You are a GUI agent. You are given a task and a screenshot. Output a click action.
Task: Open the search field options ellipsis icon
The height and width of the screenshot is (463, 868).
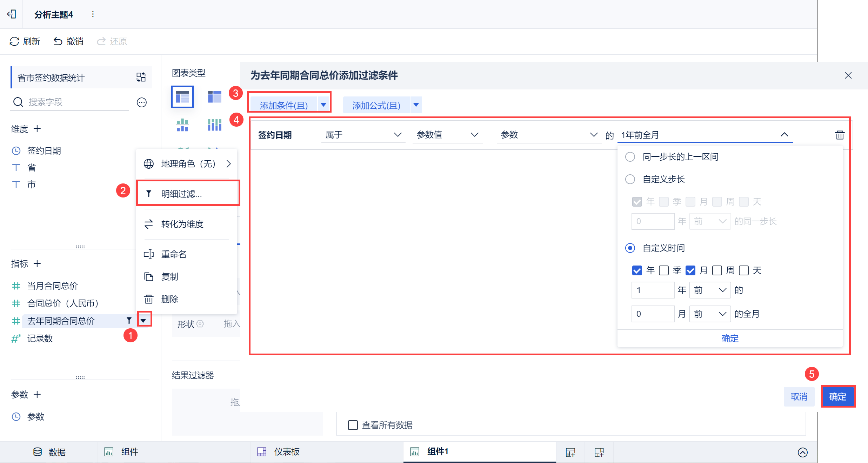142,102
